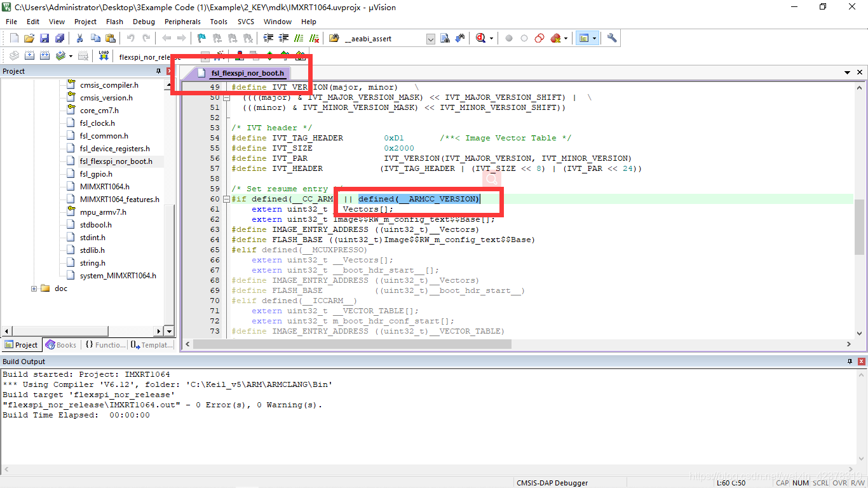Click the LOAD Download-to-Flash icon
The width and height of the screenshot is (868, 488).
(x=104, y=55)
